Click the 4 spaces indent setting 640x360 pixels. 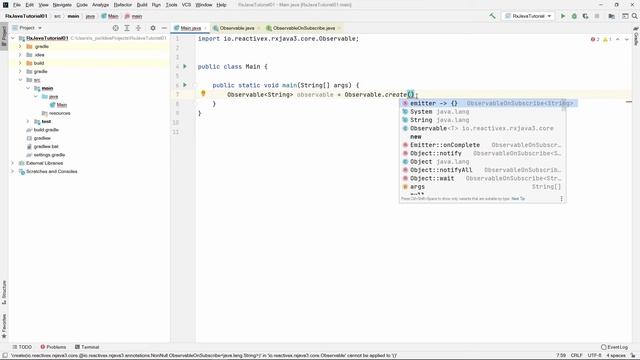pyautogui.click(x=616, y=356)
